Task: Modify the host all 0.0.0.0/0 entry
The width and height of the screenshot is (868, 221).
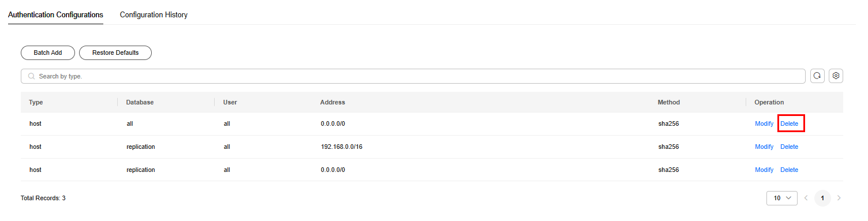Action: (x=764, y=123)
